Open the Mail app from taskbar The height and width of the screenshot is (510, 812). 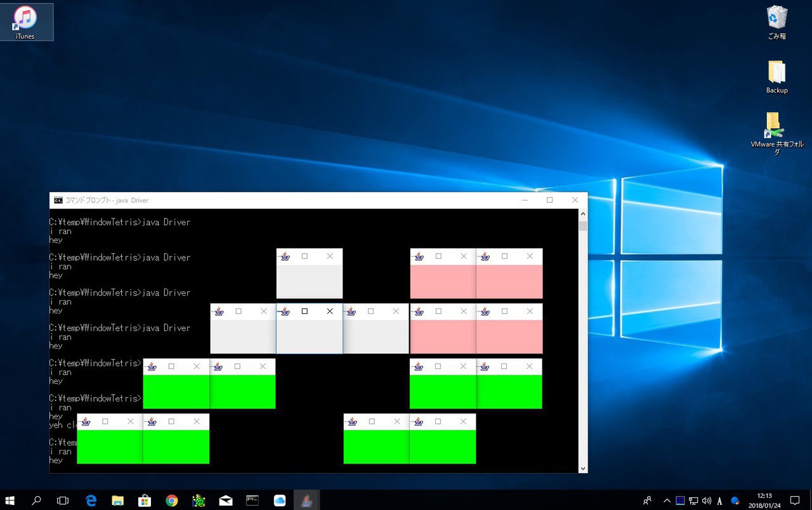[x=226, y=500]
